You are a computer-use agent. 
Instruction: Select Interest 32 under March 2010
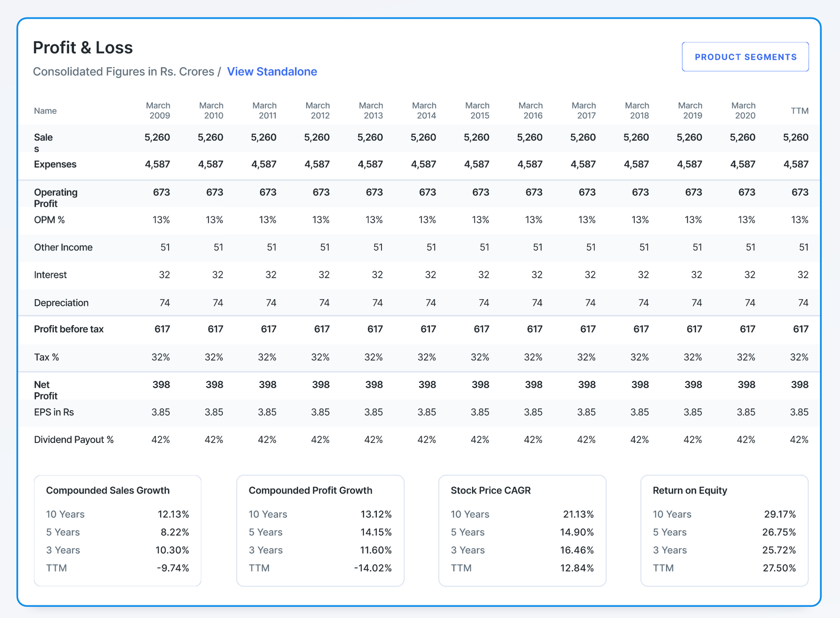pos(217,275)
